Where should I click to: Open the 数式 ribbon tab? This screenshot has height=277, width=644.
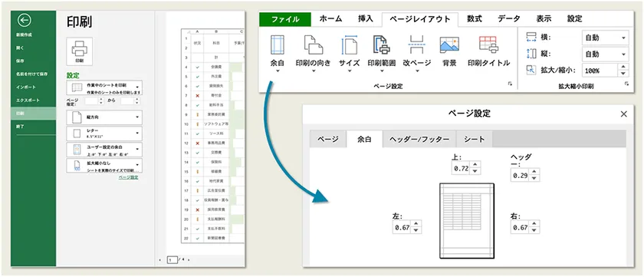[475, 18]
